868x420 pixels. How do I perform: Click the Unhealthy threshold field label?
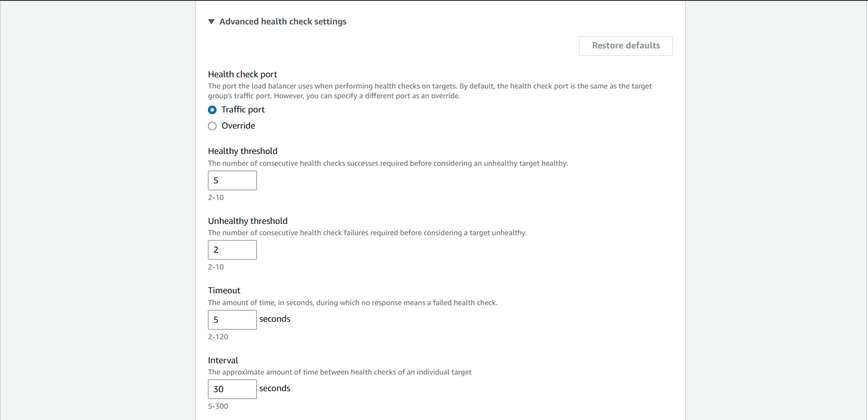(248, 221)
